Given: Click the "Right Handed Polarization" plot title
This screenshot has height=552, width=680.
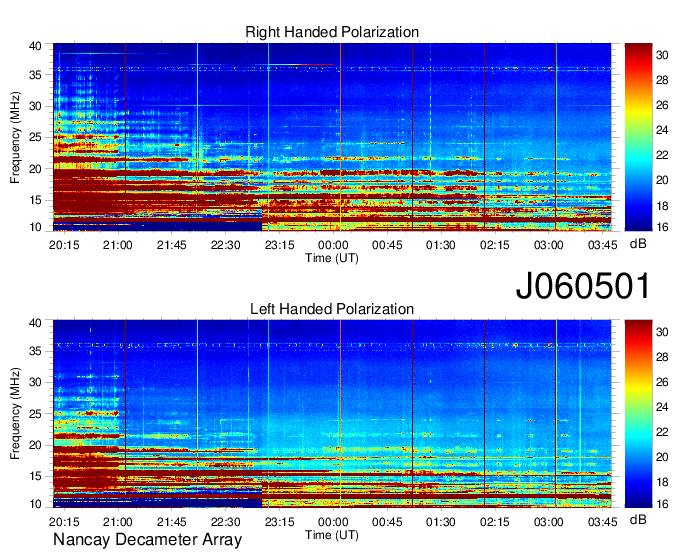Looking at the screenshot, I should (332, 32).
